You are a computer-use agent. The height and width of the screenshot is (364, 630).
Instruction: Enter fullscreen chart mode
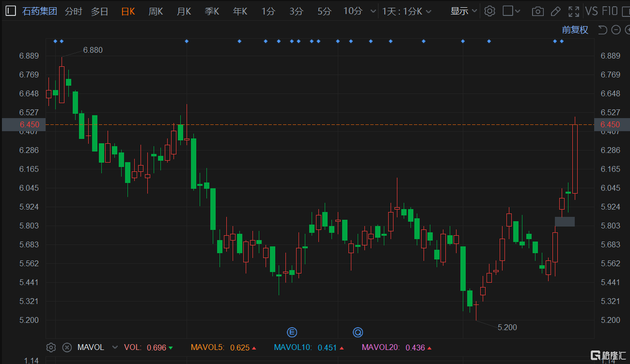(574, 11)
